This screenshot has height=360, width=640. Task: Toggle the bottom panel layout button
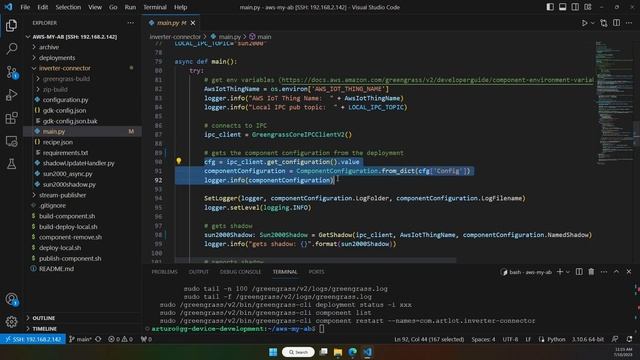[x=562, y=7]
